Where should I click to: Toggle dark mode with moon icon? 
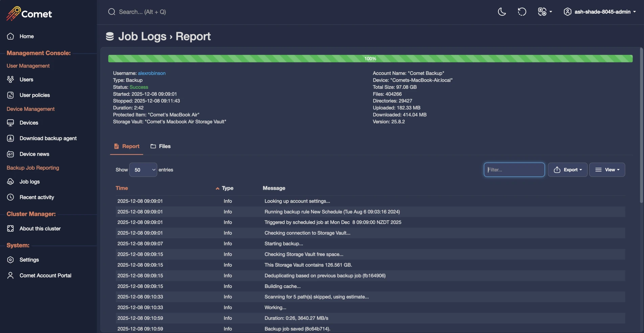click(502, 12)
